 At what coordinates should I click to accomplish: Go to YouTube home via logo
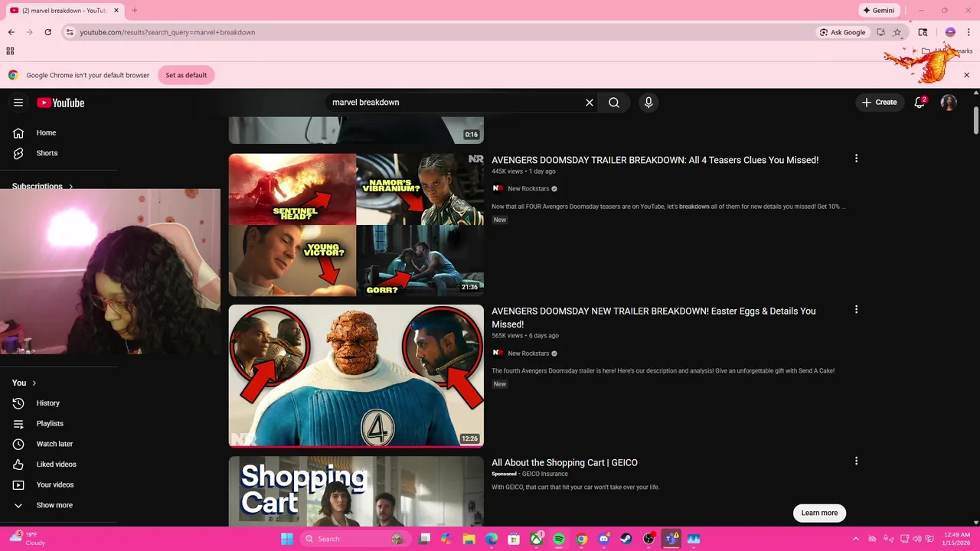[x=60, y=103]
